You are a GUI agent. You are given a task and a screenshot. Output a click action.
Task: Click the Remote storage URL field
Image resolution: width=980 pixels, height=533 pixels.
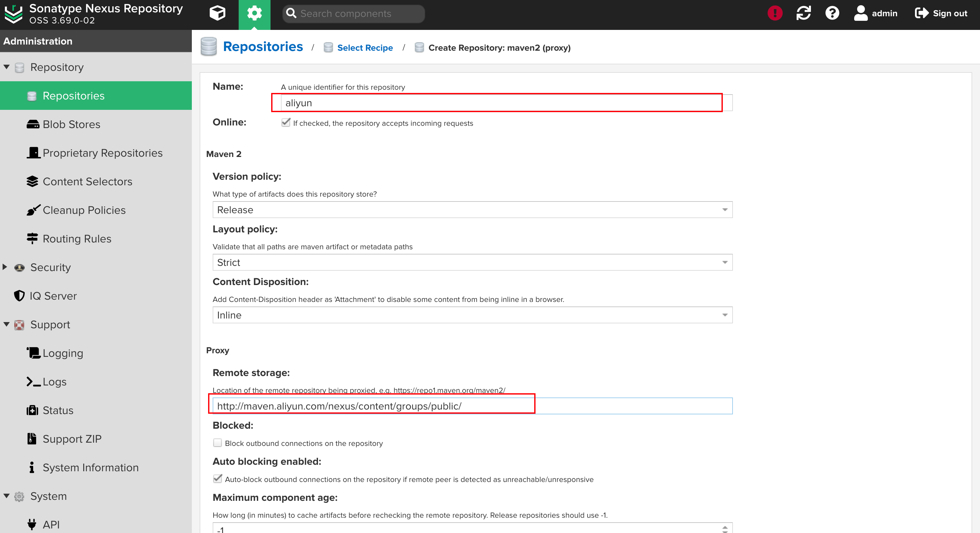point(472,406)
